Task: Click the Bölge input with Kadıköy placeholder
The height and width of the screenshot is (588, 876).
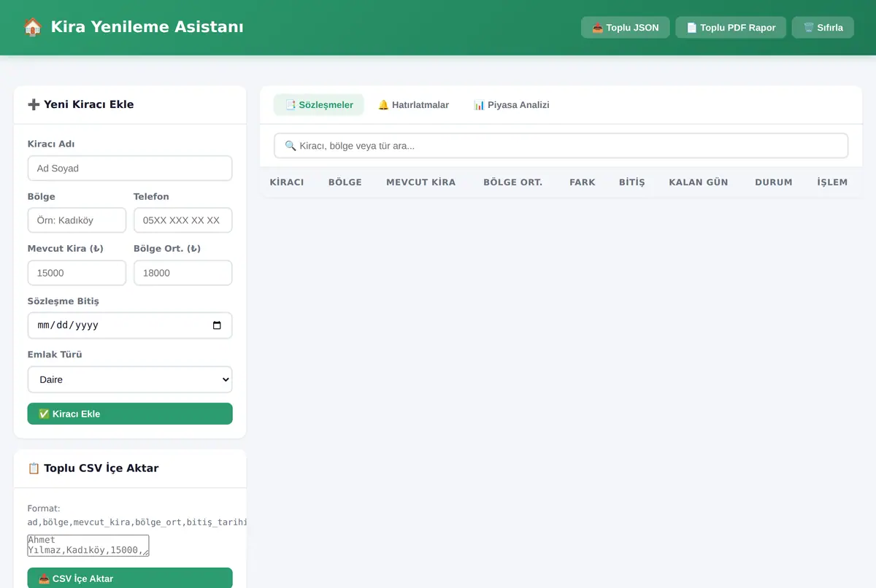Action: tap(77, 220)
